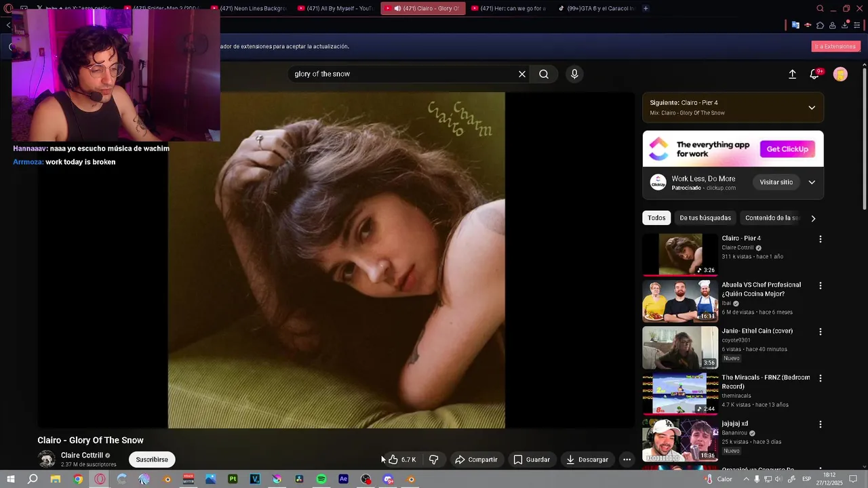
Task: Open options menu for Abuela VS Chef Profesional
Action: click(821, 286)
